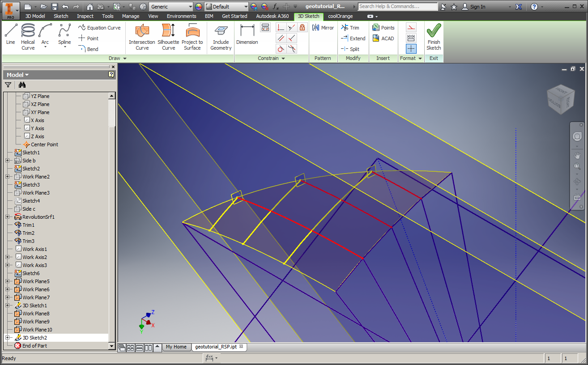Open the Manage ribbon tab
Image resolution: width=588 pixels, height=365 pixels.
tap(131, 16)
